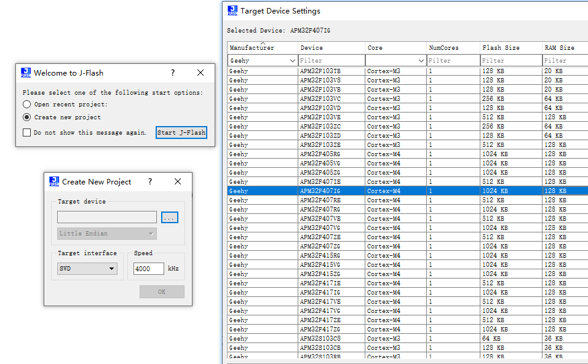
Task: Click help question mark in Create New Project
Action: (x=150, y=181)
